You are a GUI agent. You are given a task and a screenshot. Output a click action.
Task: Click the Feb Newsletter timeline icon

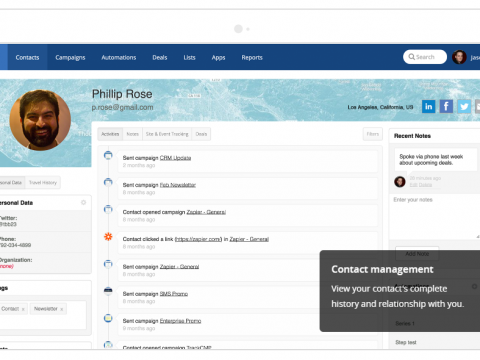point(108,182)
